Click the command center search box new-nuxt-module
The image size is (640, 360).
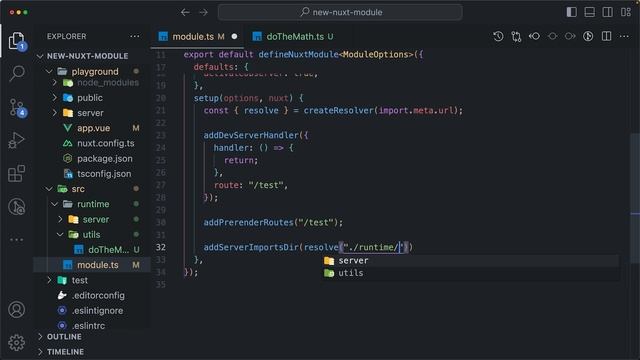coord(340,12)
